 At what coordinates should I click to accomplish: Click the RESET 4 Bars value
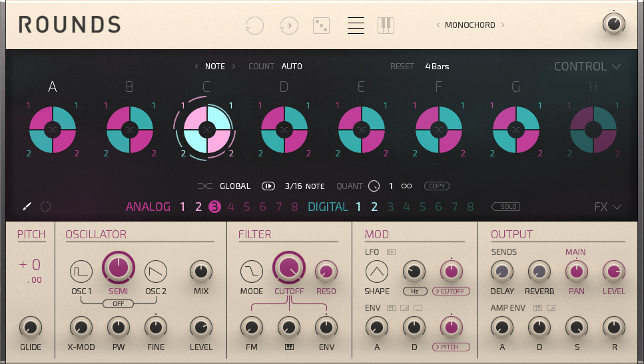(x=437, y=67)
